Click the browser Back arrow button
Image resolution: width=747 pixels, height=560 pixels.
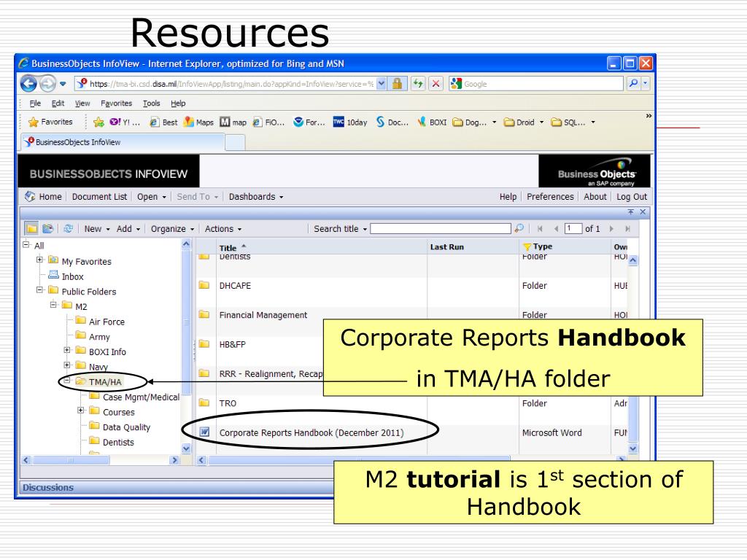tap(28, 84)
